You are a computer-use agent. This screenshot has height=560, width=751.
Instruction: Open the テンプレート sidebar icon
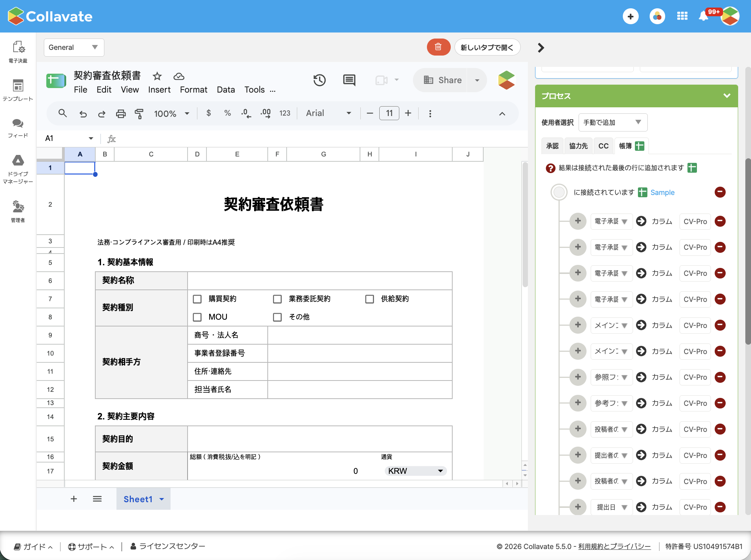(18, 90)
